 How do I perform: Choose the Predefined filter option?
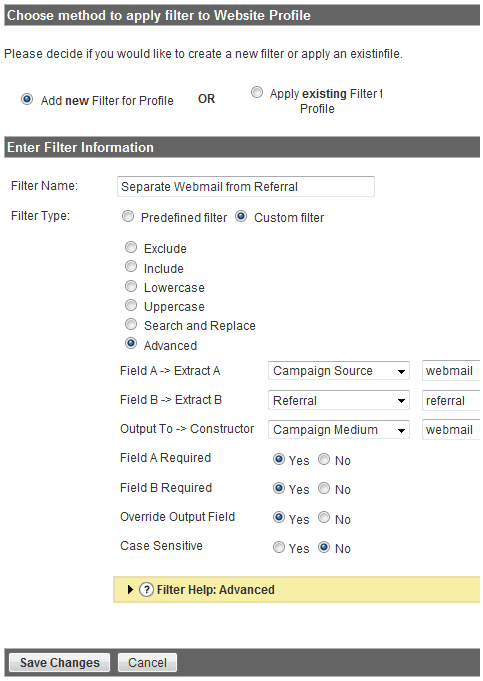click(x=128, y=216)
